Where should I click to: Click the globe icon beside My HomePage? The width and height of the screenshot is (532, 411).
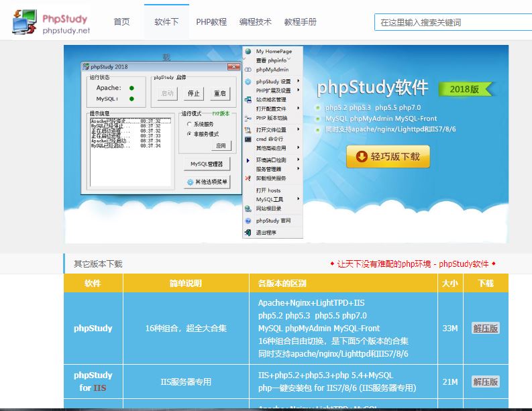point(248,51)
